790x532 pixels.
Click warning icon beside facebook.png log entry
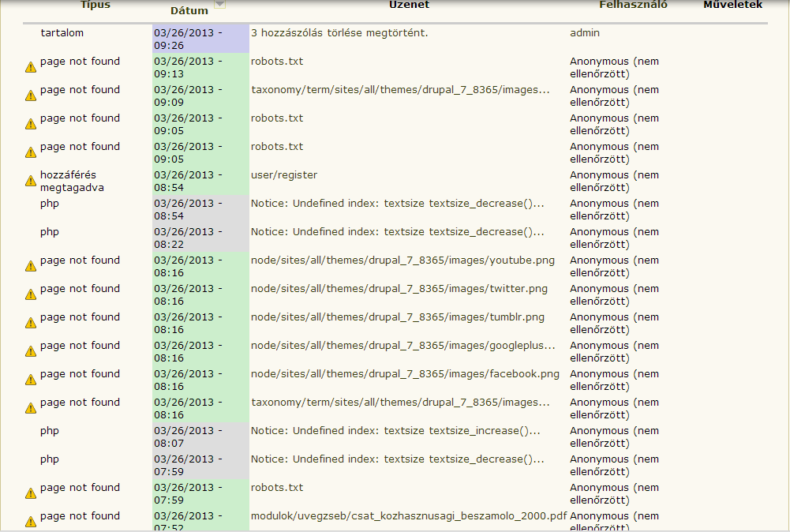(31, 380)
